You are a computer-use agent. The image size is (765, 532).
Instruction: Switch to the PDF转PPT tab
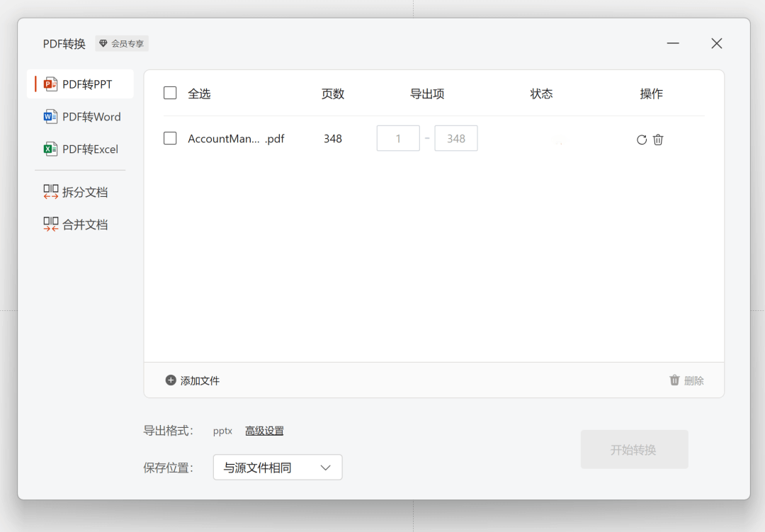[x=80, y=84]
